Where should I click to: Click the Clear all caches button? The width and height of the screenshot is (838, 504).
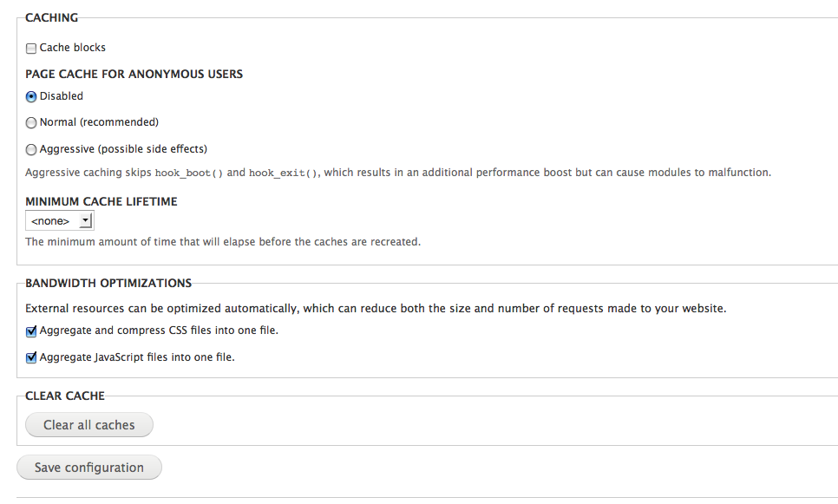click(89, 425)
